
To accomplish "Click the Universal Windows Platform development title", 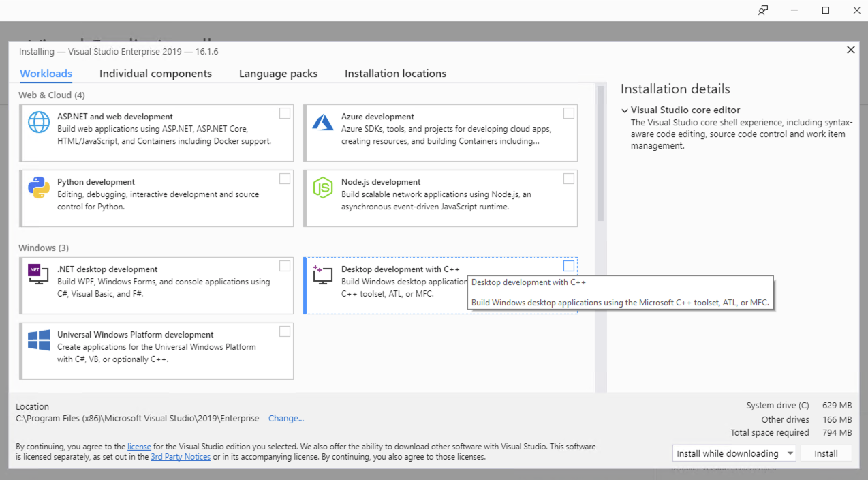I will 136,335.
